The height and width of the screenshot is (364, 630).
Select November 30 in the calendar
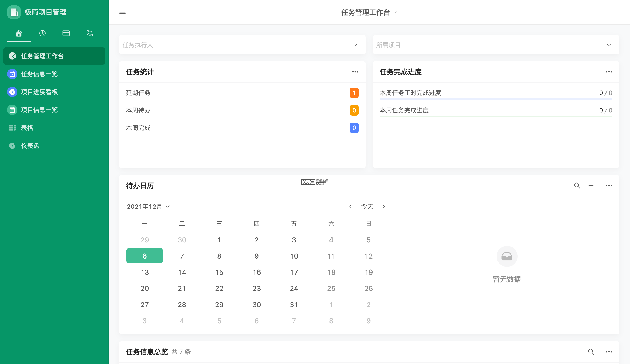click(182, 240)
